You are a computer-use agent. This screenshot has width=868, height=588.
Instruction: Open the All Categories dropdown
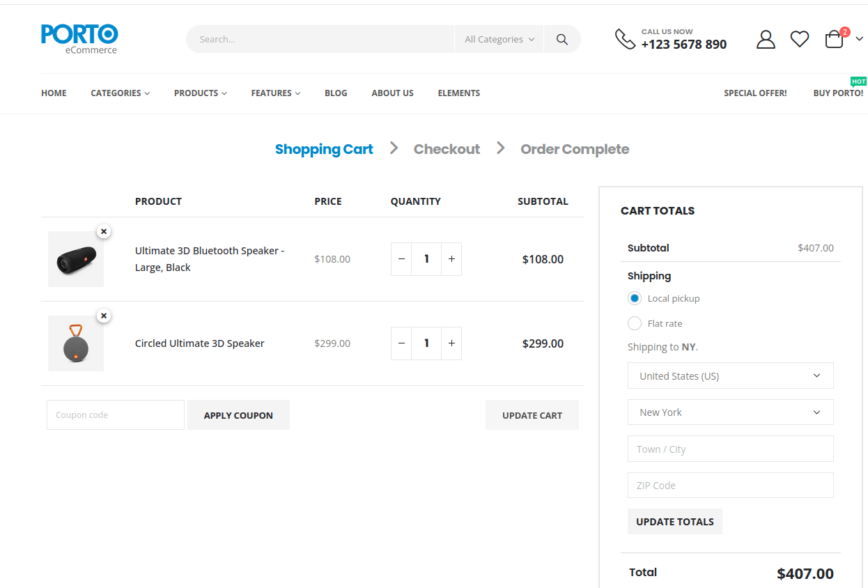[499, 39]
